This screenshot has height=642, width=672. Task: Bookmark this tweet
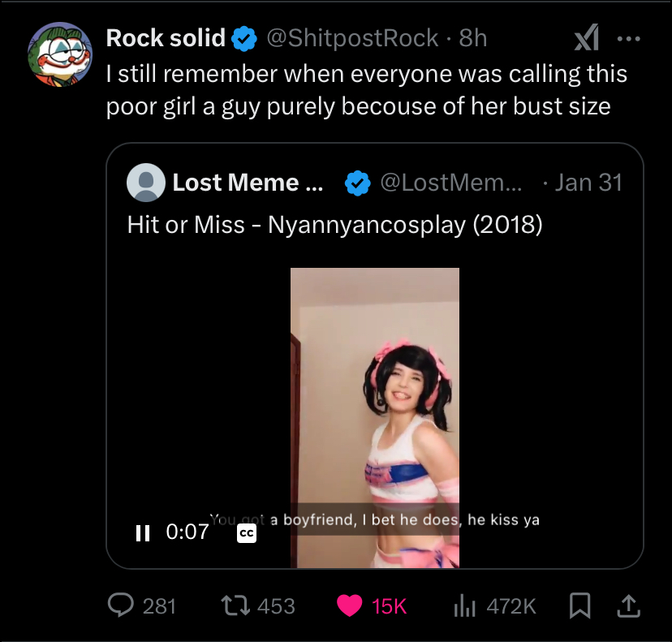[x=580, y=605]
